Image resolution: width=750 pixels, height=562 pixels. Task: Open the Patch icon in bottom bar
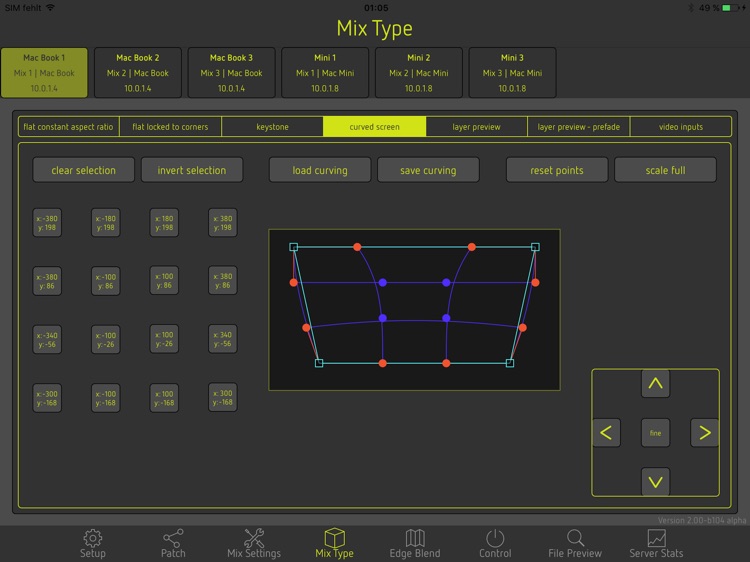point(173,538)
